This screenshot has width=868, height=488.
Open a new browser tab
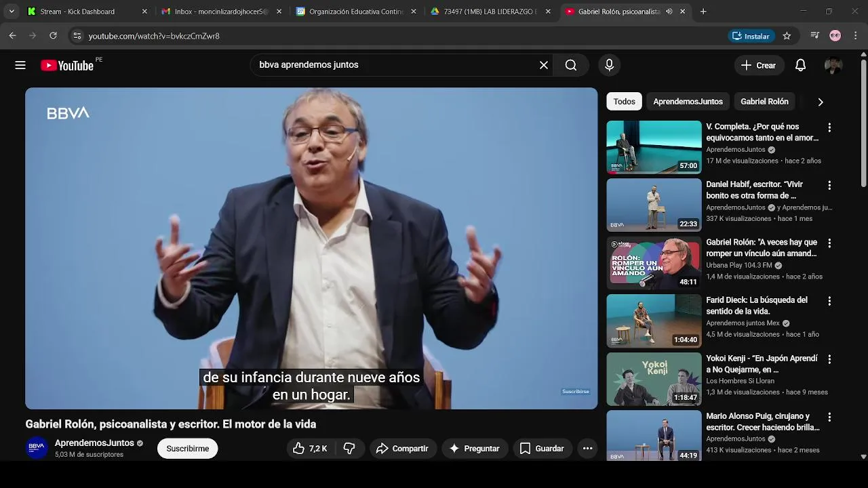[x=703, y=12]
